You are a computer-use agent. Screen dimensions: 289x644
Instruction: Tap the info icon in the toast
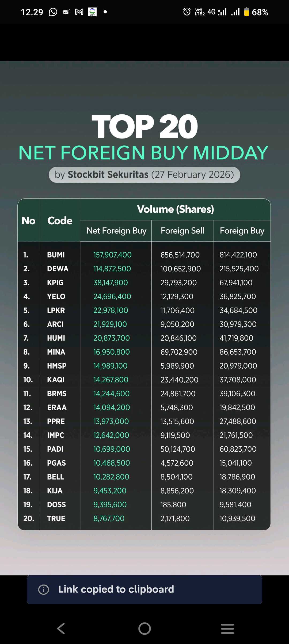coord(44,589)
